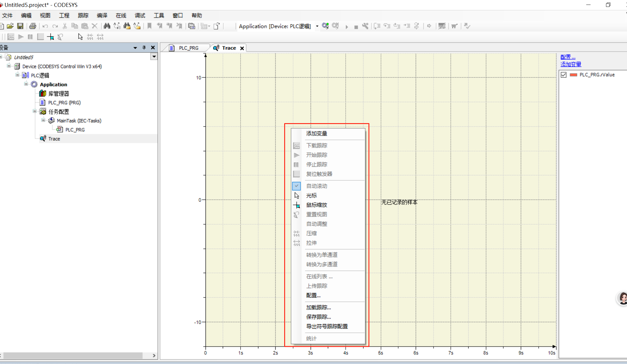Pin the device panel with pushpin

click(x=144, y=48)
